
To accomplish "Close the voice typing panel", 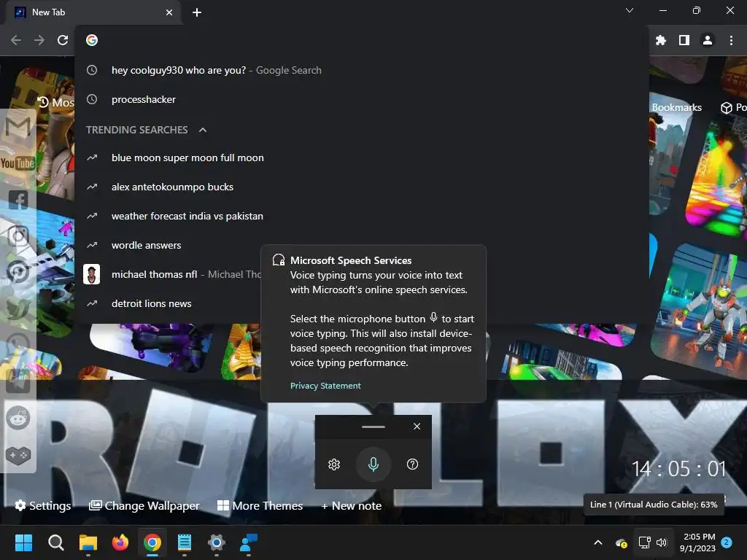I will (x=417, y=426).
